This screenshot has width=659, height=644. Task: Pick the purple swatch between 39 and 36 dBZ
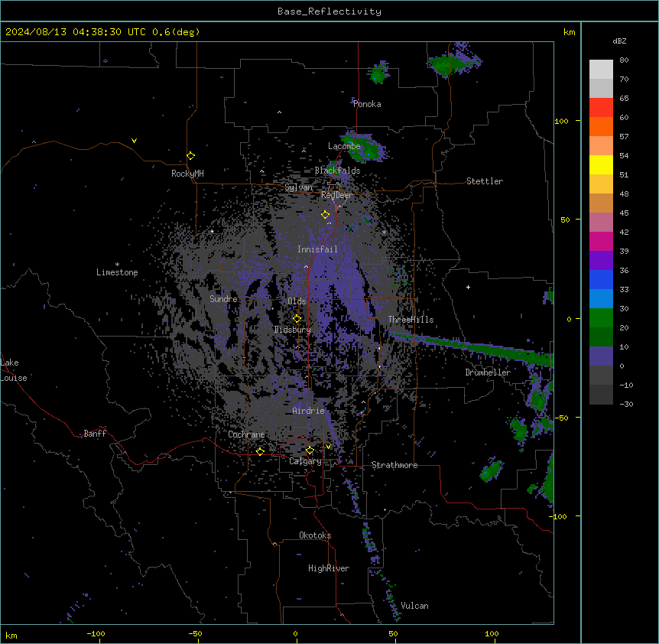[601, 261]
